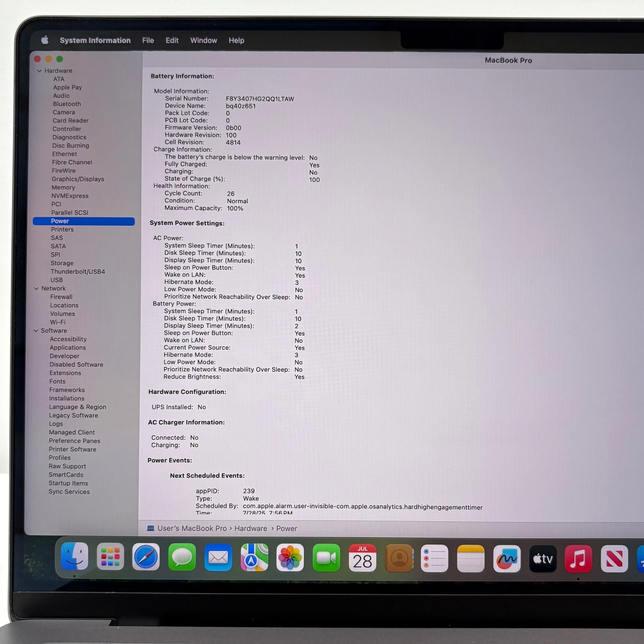Select Sync Services in the sidebar
Viewport: 644px width, 644px height.
[69, 492]
